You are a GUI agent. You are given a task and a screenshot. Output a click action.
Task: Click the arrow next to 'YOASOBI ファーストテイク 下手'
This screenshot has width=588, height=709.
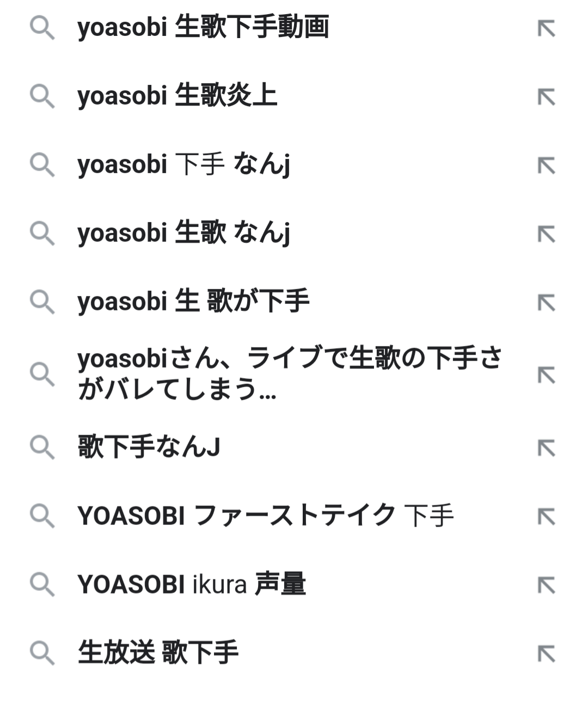click(546, 516)
